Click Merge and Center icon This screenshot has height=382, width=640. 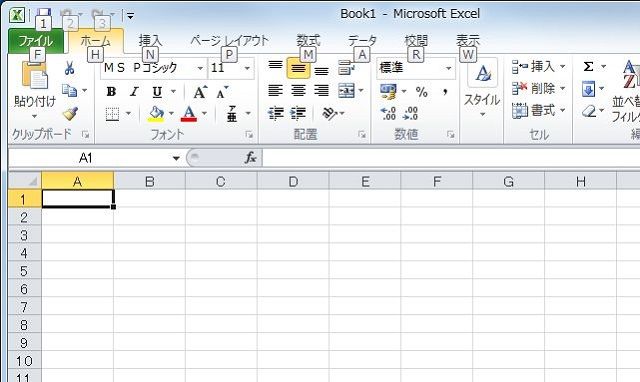click(347, 90)
